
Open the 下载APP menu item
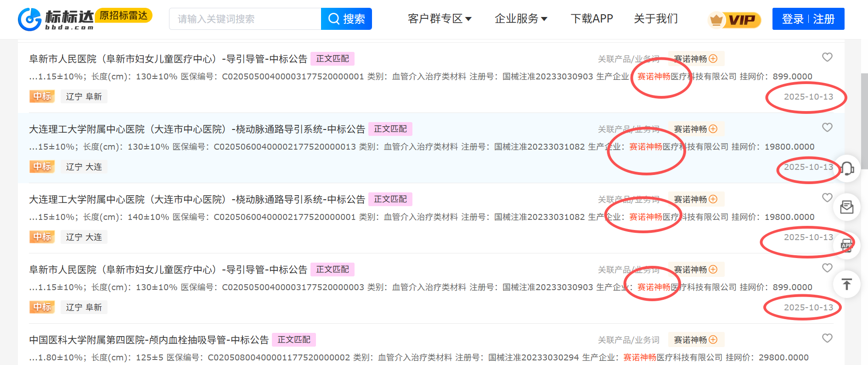pos(592,19)
